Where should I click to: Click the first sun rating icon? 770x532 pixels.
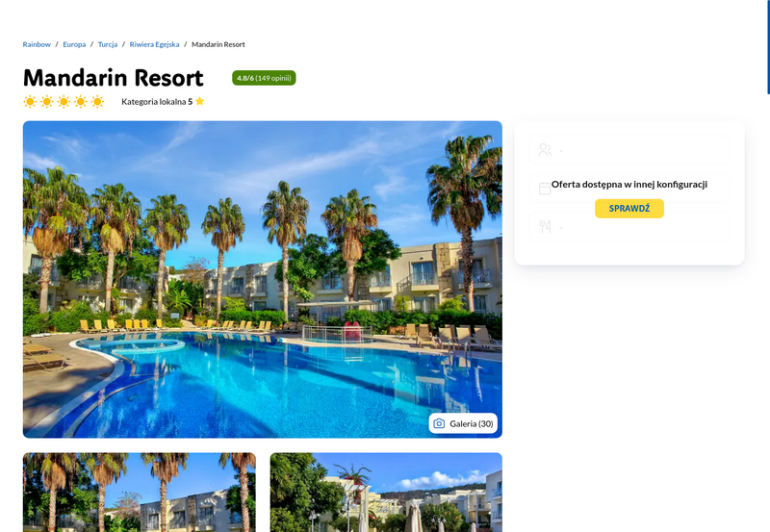30,102
